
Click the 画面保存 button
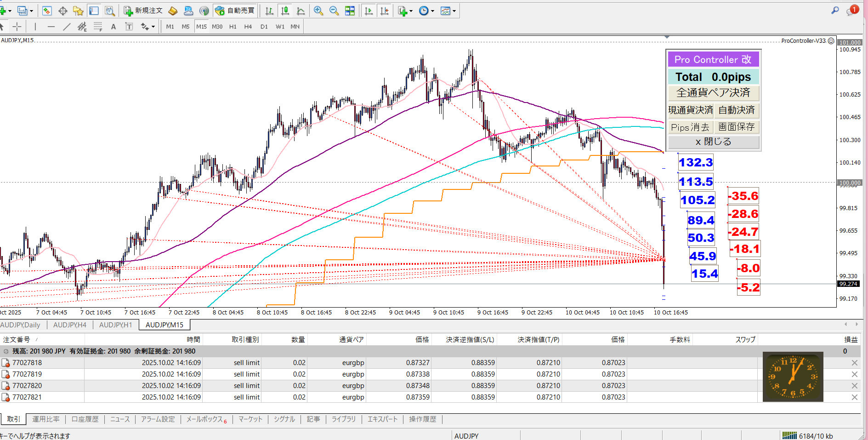click(736, 127)
